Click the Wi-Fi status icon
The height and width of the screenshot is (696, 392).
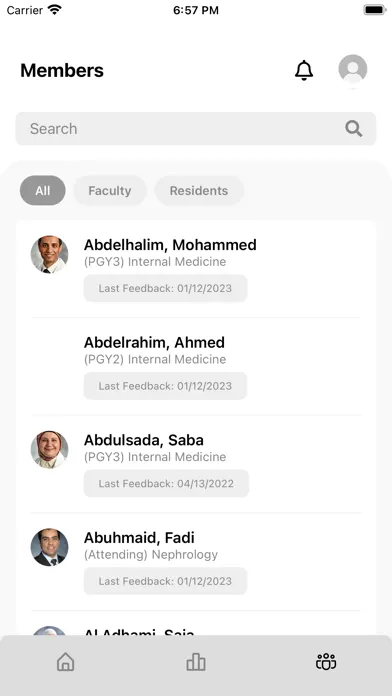(x=55, y=10)
